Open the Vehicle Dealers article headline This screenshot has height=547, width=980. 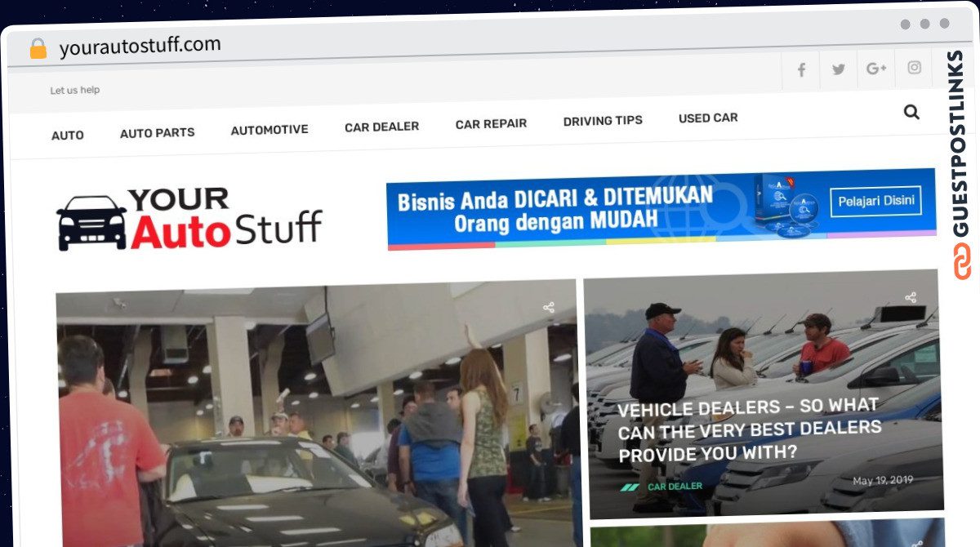click(x=749, y=429)
